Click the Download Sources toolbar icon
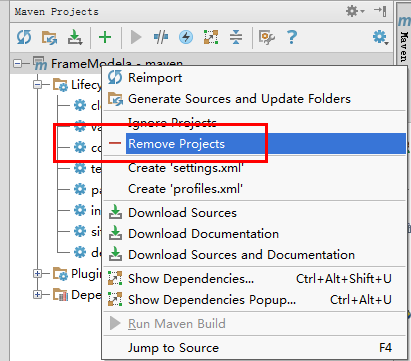Viewport: 411px width, 361px height. (x=75, y=37)
